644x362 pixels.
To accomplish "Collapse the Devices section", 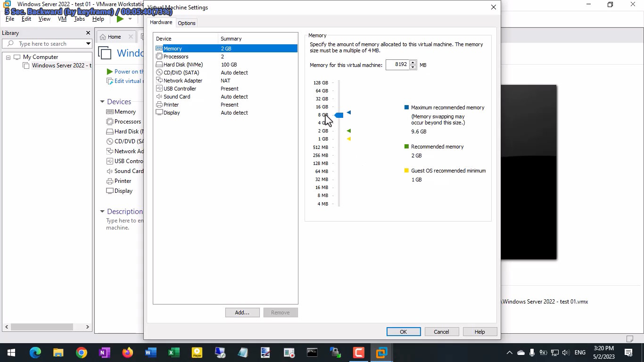I will click(102, 102).
